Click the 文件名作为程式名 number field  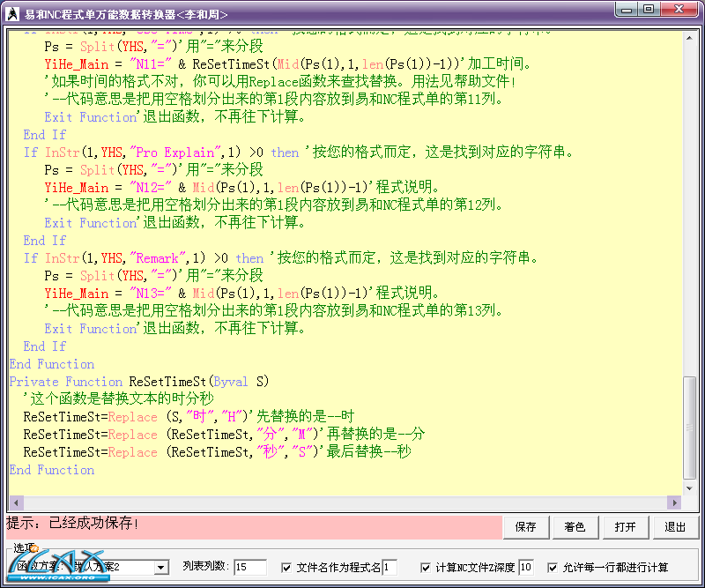[x=390, y=568]
